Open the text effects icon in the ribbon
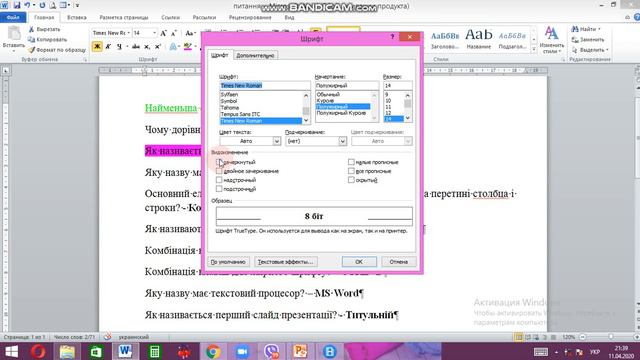The image size is (640, 360). point(173,47)
